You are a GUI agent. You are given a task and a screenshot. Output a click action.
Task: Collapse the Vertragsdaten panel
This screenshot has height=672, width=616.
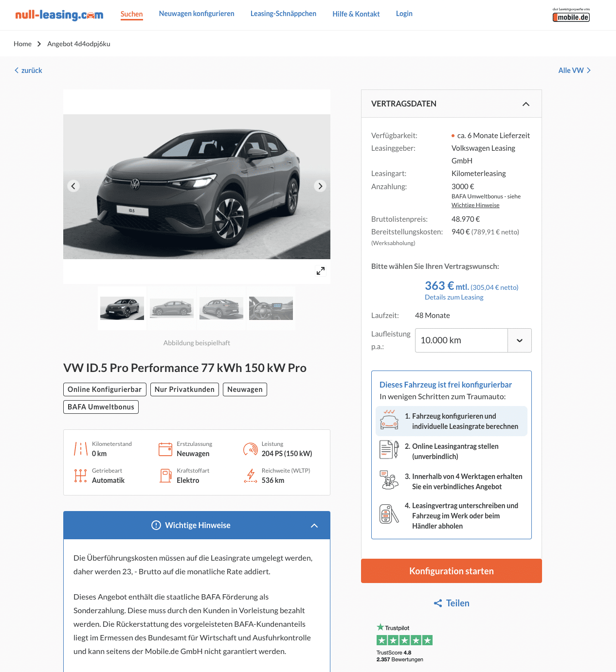[526, 104]
